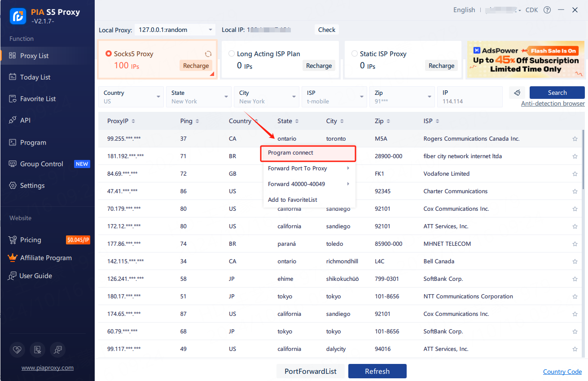
Task: Select the 172.12 ATT Services sandiego row
Action: pyautogui.click(x=340, y=226)
